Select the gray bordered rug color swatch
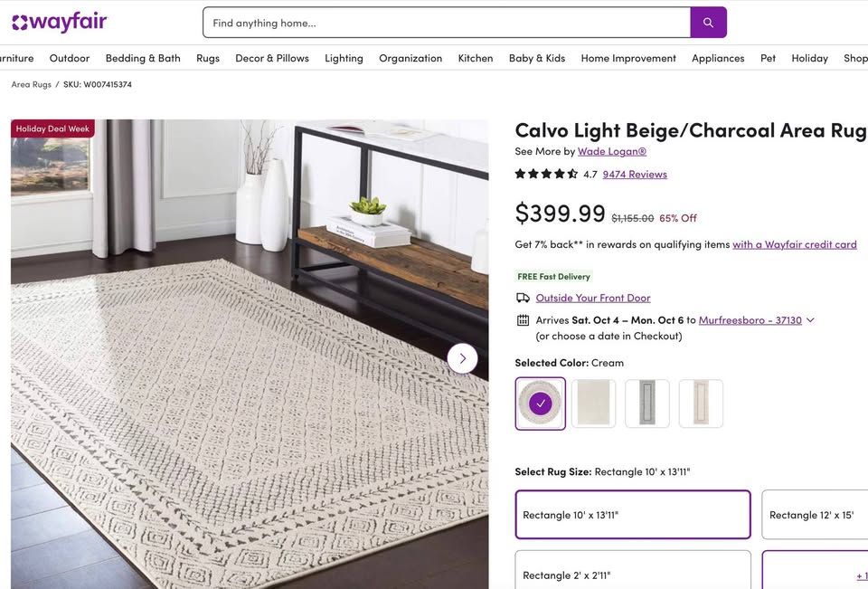Screen dimensions: 868x589 click(x=647, y=404)
